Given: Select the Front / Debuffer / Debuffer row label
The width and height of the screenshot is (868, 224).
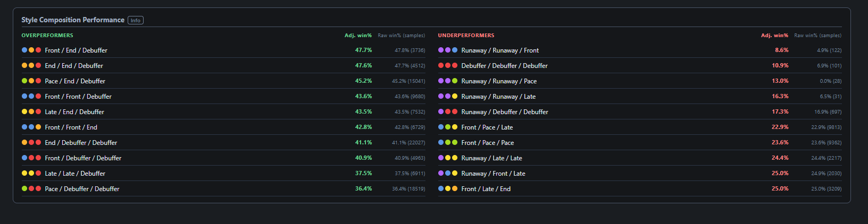Looking at the screenshot, I should tap(83, 158).
